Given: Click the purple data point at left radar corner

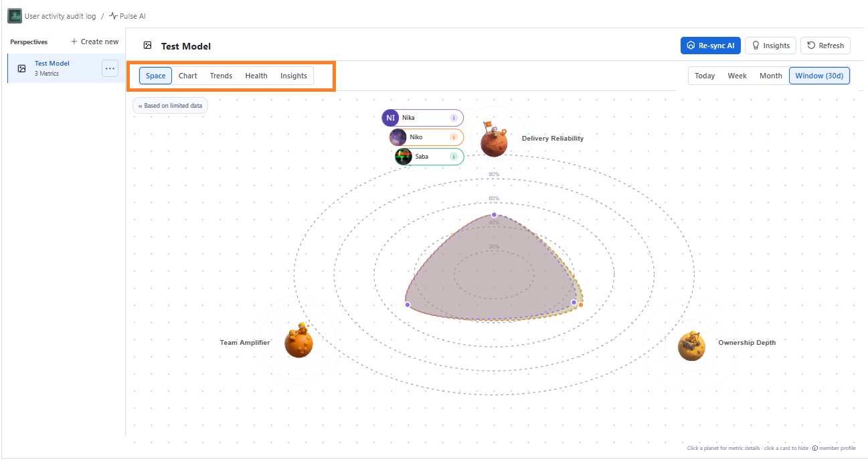Looking at the screenshot, I should point(408,305).
